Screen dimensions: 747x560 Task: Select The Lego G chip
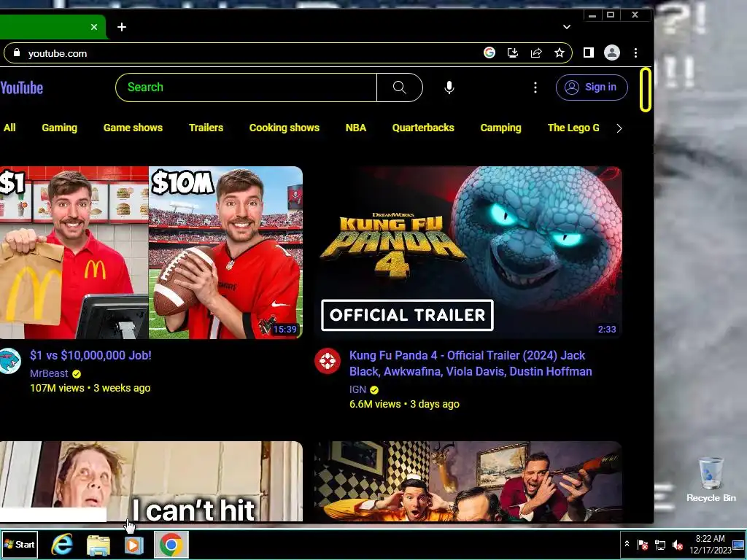click(573, 128)
